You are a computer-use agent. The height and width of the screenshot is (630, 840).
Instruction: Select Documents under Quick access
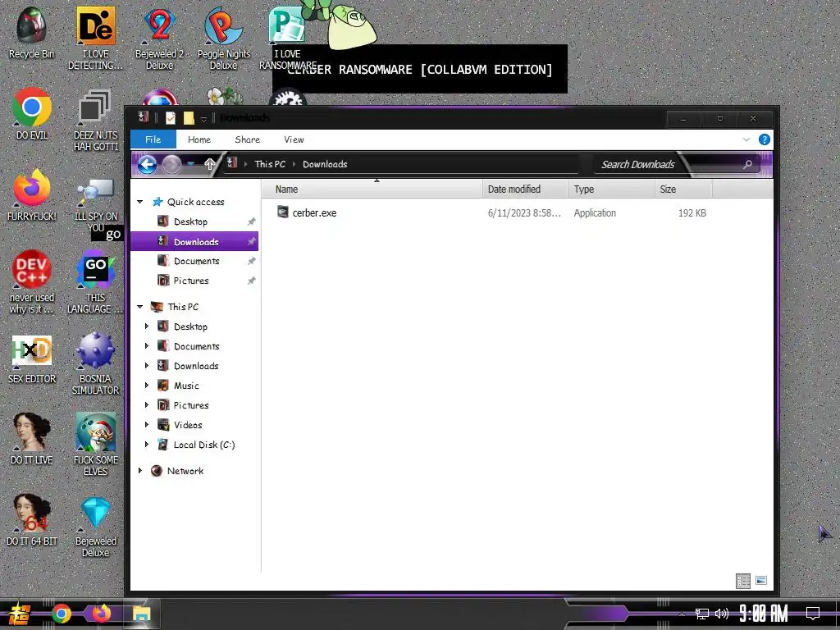pyautogui.click(x=196, y=261)
